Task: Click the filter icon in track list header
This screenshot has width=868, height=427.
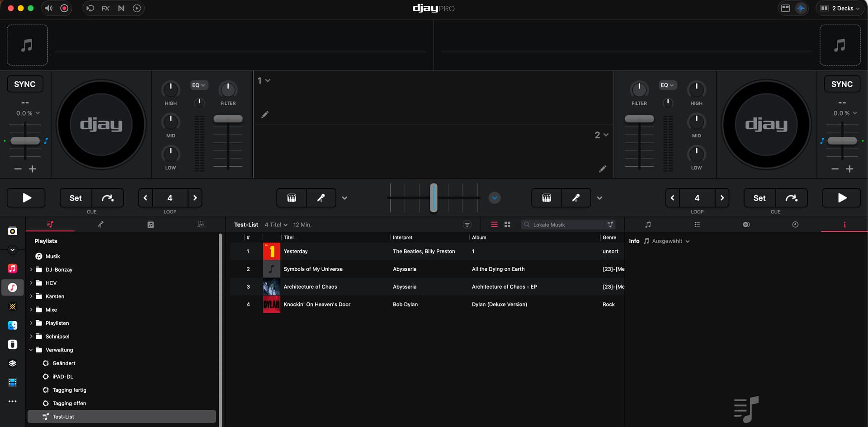Action: (467, 225)
